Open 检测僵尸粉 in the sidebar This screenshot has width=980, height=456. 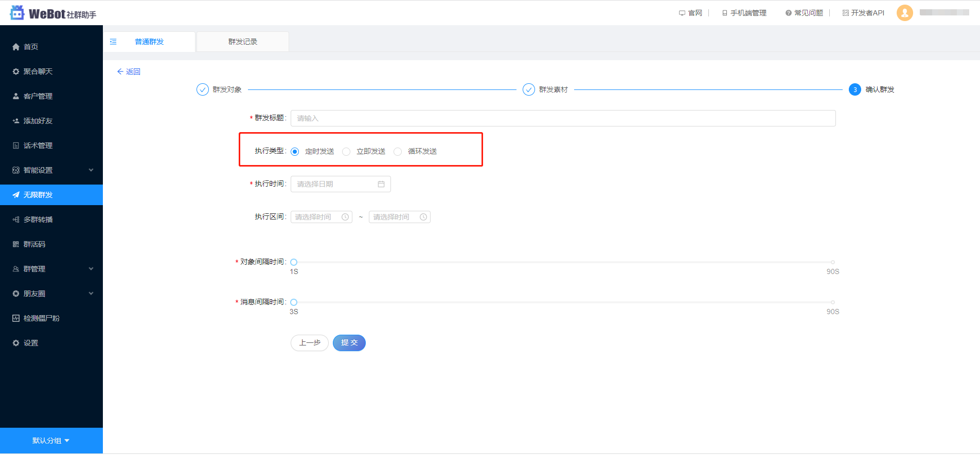51,318
